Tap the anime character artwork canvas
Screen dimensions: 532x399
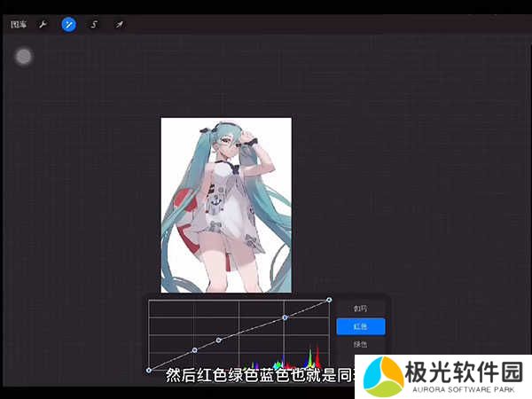tap(226, 204)
